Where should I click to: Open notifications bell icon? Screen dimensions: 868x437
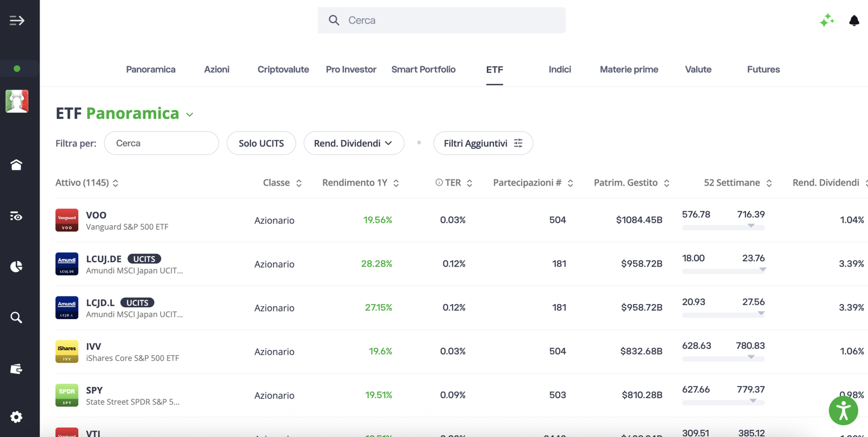pos(854,21)
